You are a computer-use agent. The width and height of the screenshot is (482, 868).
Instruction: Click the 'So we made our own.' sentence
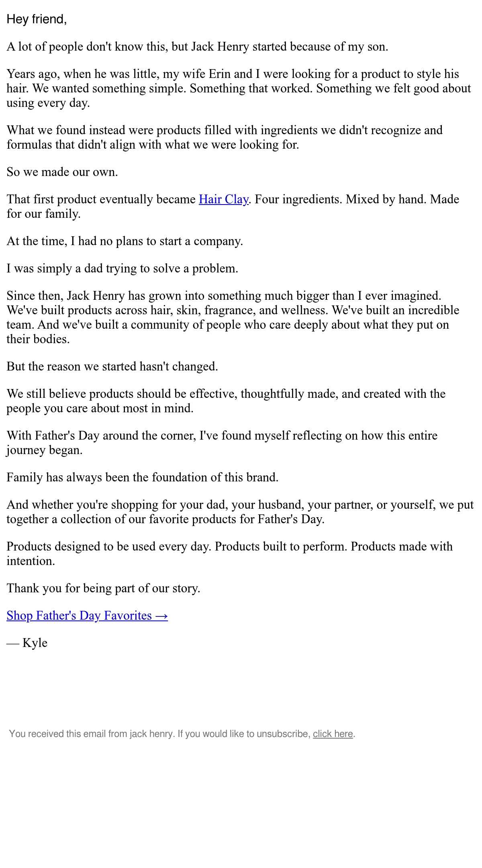pos(62,172)
